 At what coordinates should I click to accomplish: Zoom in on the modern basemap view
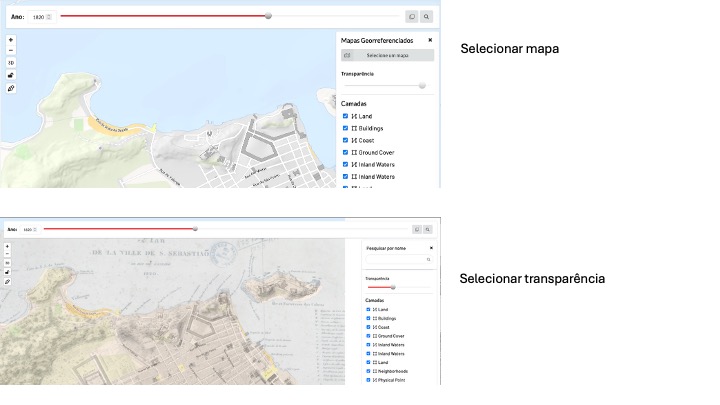11,40
